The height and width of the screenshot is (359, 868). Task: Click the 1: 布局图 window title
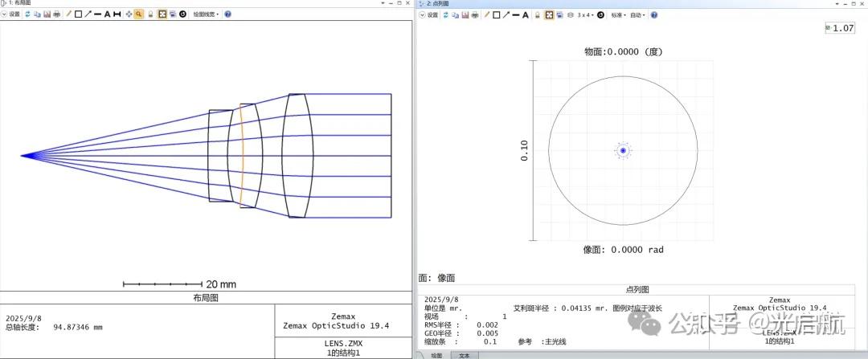[x=19, y=3]
